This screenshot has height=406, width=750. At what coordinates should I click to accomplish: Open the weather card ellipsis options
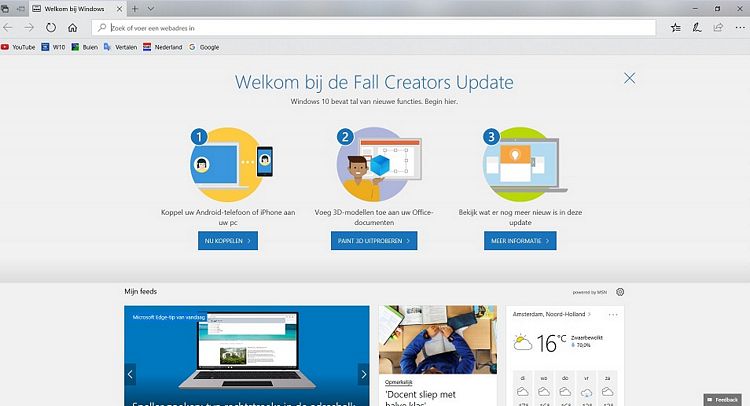coord(613,315)
